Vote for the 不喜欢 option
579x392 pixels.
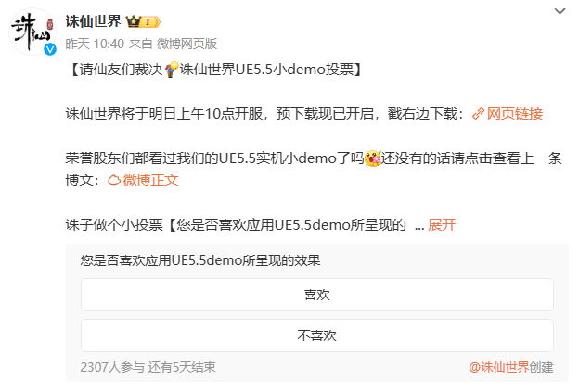317,335
